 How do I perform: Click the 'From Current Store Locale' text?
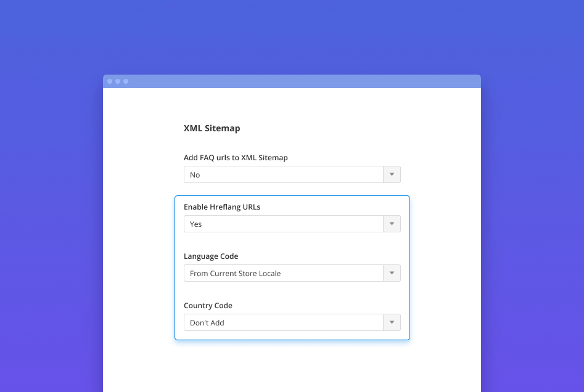[235, 274]
